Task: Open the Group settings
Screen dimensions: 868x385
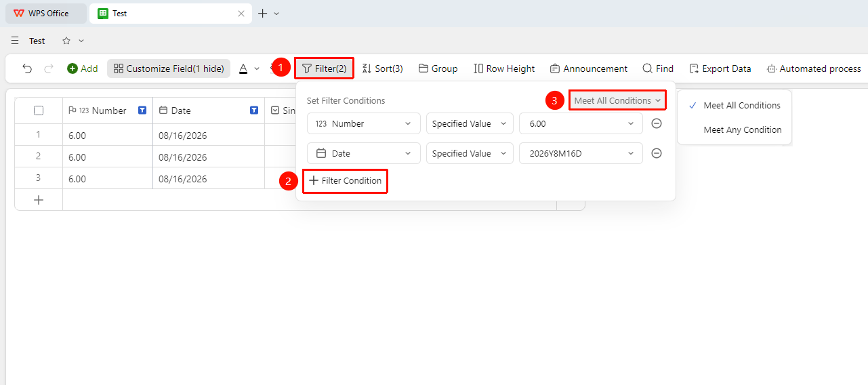Action: click(438, 68)
